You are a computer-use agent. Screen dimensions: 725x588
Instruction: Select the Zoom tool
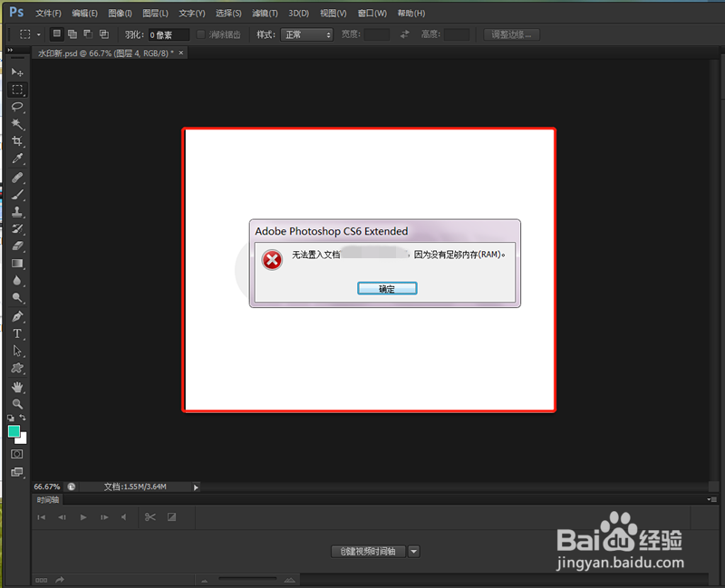[x=17, y=404]
